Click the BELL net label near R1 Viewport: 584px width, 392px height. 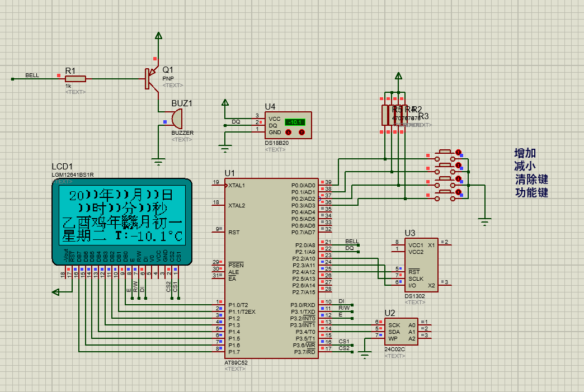click(32, 75)
